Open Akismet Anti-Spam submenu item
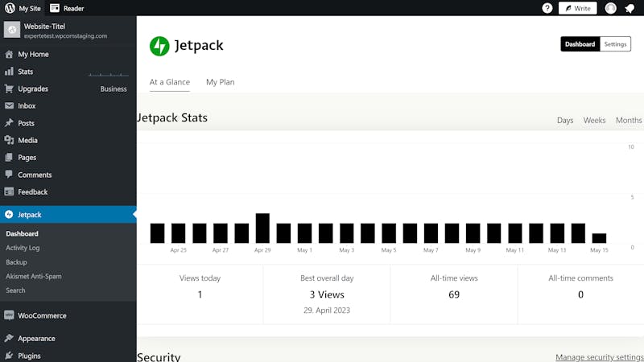The height and width of the screenshot is (362, 644). [x=34, y=276]
